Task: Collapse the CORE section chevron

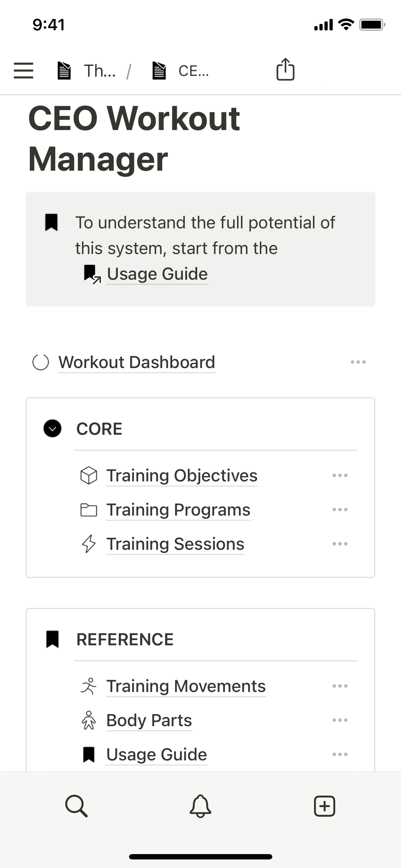Action: pyautogui.click(x=52, y=428)
